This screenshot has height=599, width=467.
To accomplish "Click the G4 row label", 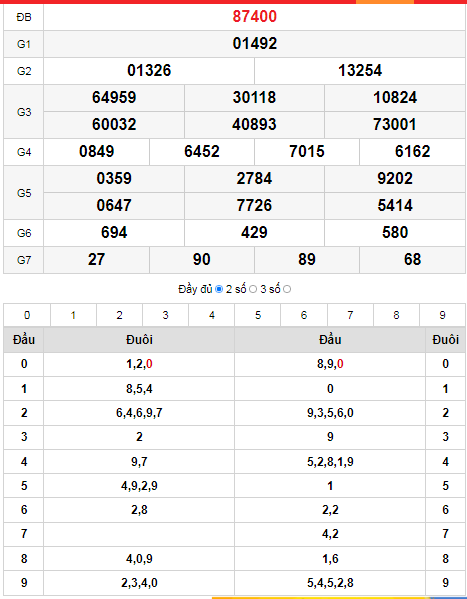I will point(24,152).
